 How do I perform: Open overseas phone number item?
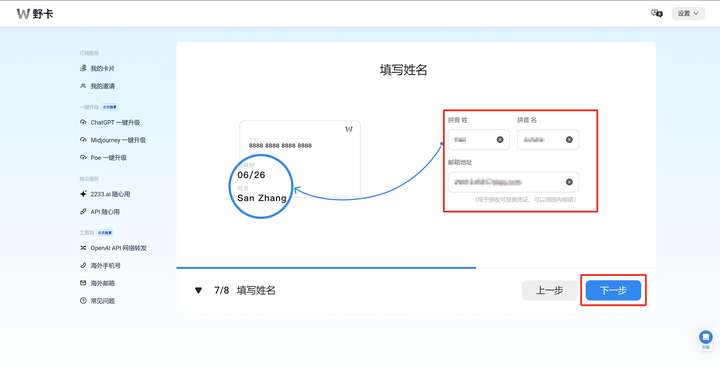(100, 265)
